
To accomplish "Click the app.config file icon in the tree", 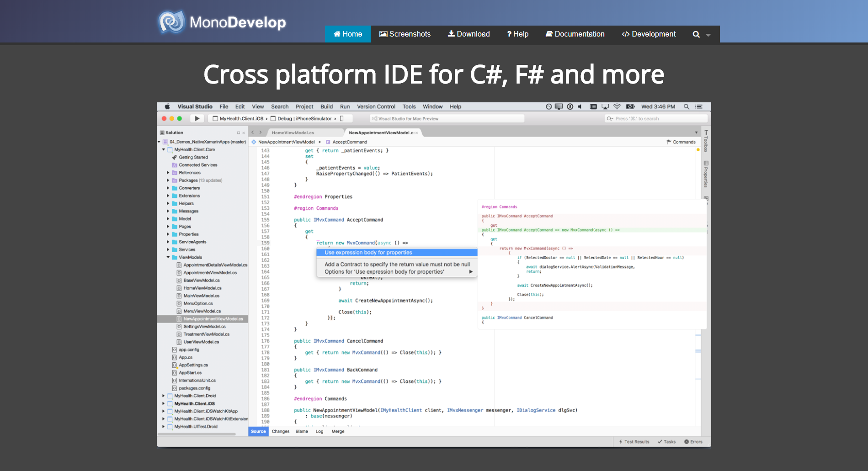I will point(174,350).
